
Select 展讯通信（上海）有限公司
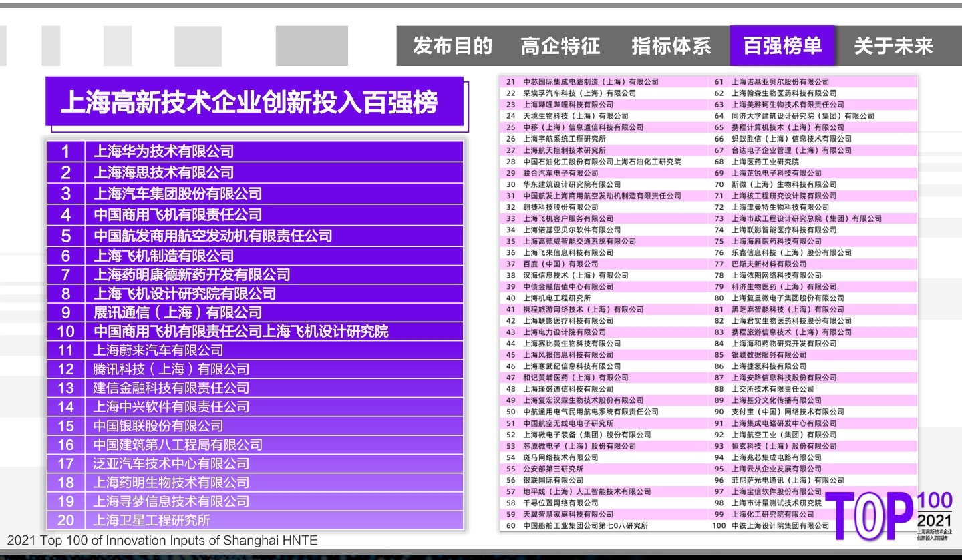point(255,312)
